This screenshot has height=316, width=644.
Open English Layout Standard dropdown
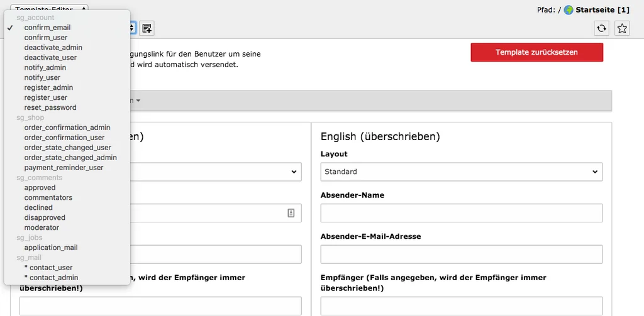pyautogui.click(x=461, y=172)
